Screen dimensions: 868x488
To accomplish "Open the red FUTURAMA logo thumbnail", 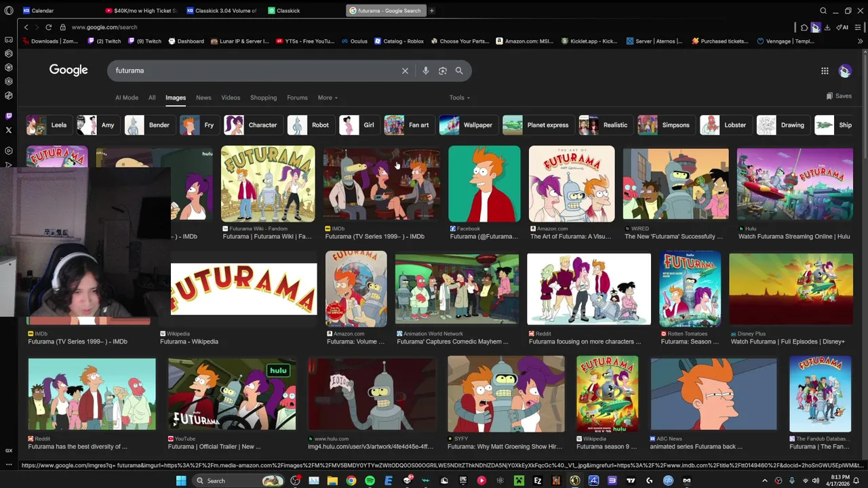I will pos(243,289).
